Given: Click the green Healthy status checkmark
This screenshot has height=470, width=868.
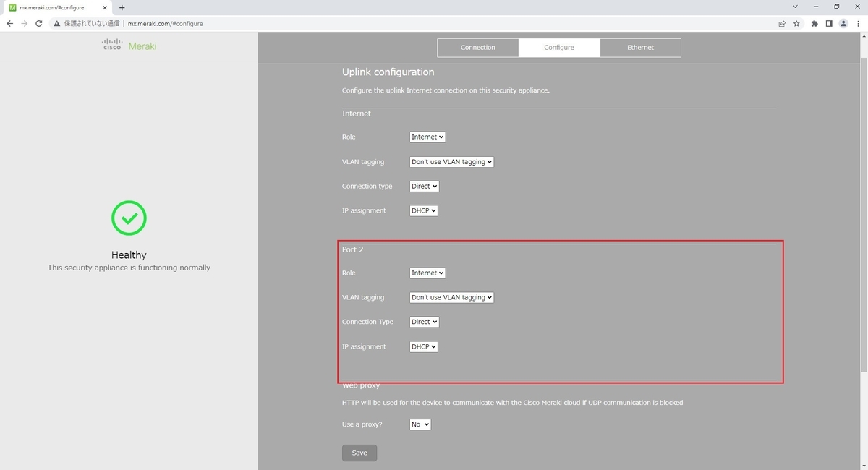Looking at the screenshot, I should coord(128,217).
